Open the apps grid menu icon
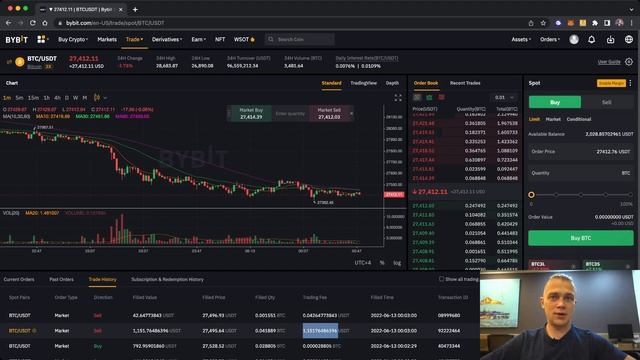 41,39
